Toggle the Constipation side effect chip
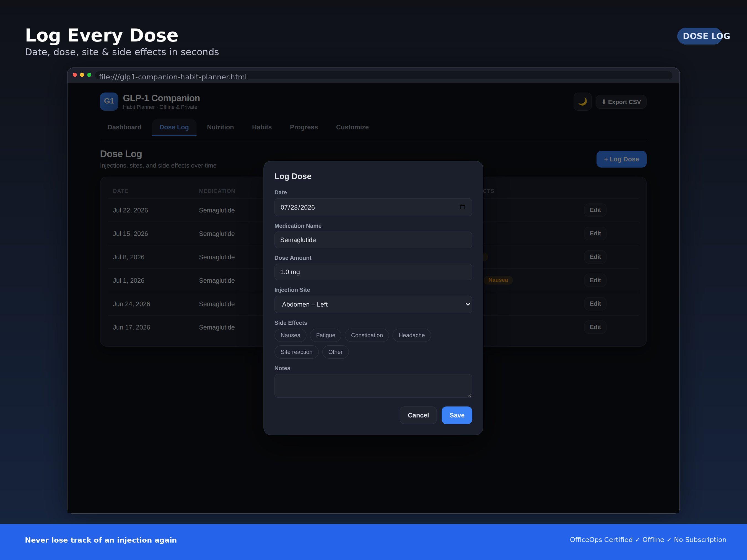747x560 pixels. click(x=367, y=335)
